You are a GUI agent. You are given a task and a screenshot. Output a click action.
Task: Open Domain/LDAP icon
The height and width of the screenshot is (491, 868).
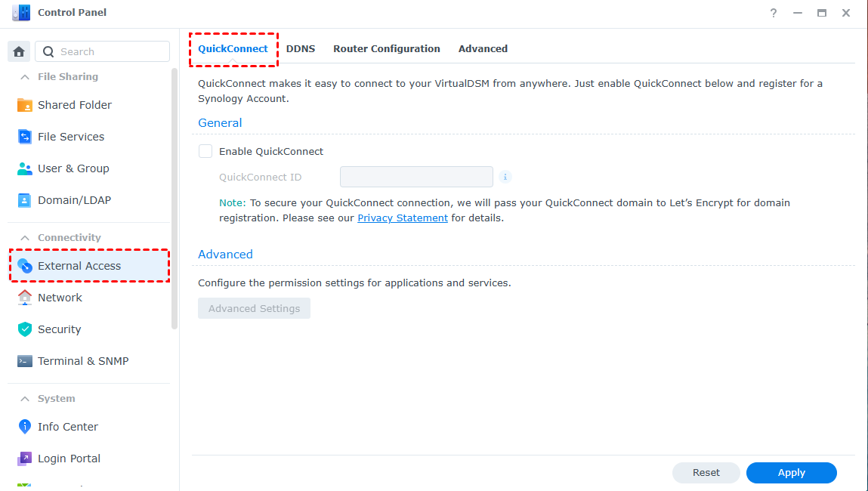pos(25,200)
